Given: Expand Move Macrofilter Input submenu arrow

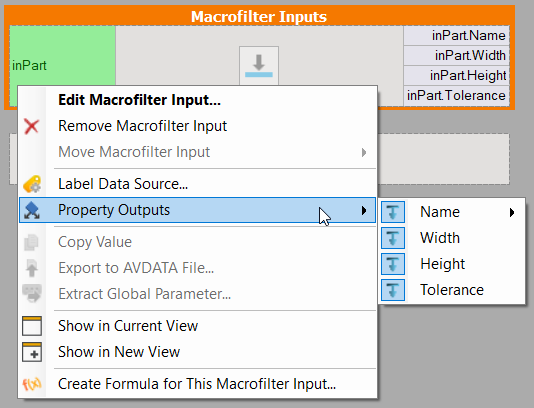Looking at the screenshot, I should pos(364,152).
